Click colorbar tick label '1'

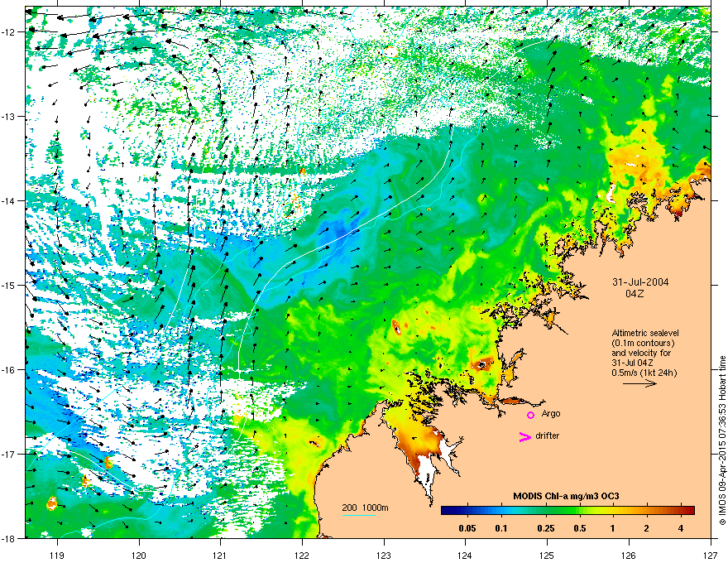click(613, 528)
